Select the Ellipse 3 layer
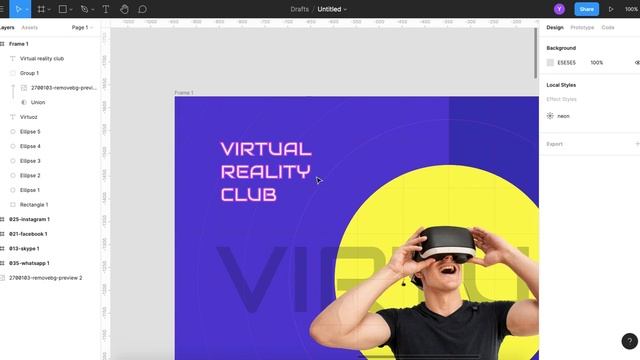The width and height of the screenshot is (640, 360). click(x=30, y=161)
